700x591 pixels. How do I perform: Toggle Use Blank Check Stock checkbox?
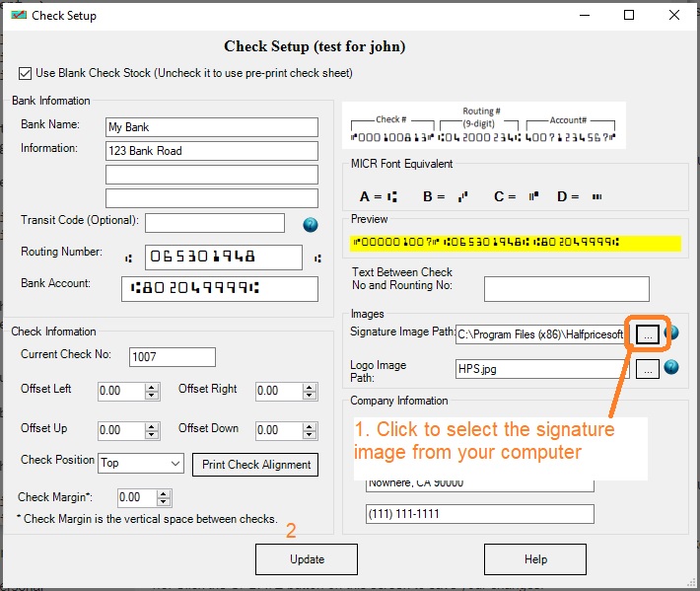[25, 73]
